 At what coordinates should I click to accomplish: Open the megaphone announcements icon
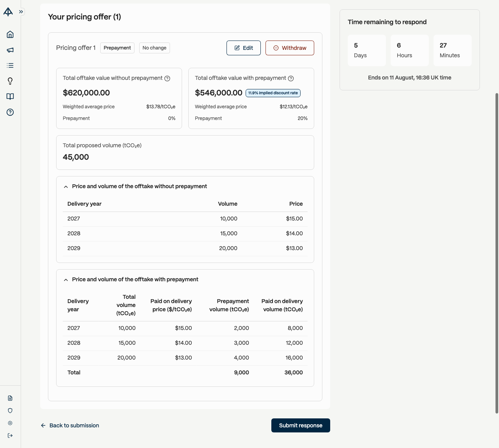[10, 50]
